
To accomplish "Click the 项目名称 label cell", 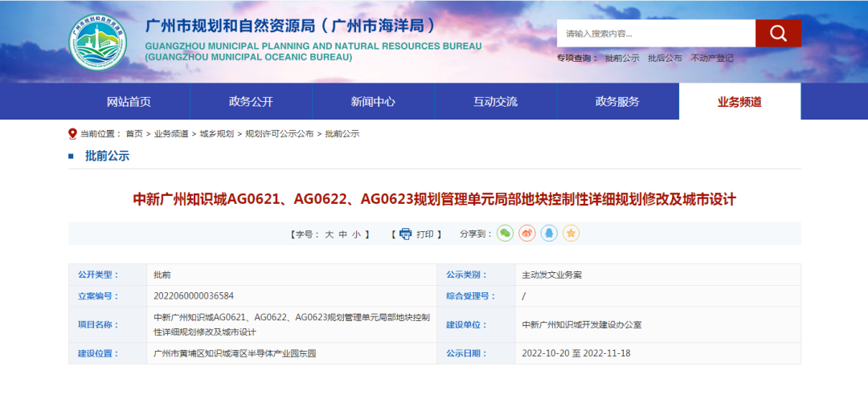I will point(108,324).
